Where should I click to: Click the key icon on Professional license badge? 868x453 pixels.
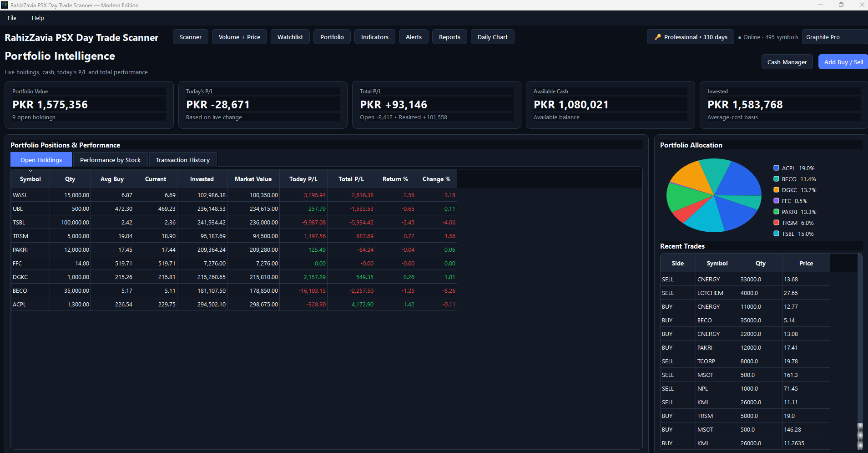657,37
